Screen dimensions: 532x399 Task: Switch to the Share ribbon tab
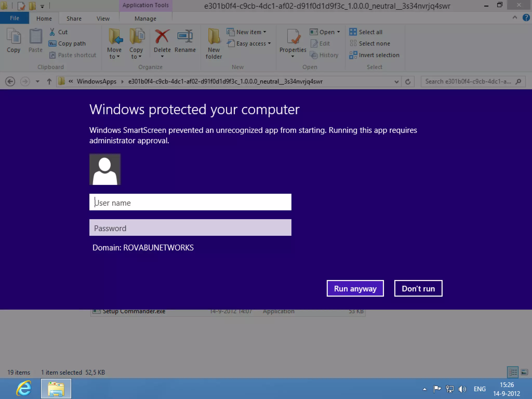(74, 18)
